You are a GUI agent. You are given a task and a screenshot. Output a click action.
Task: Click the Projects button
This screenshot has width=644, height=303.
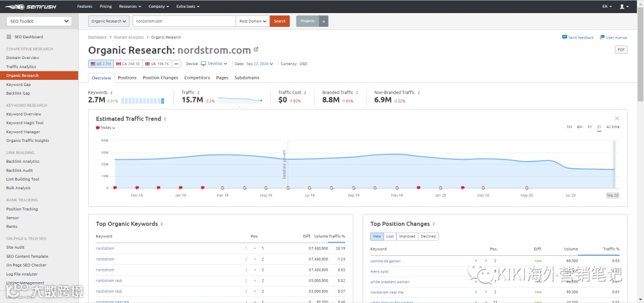pyautogui.click(x=308, y=21)
